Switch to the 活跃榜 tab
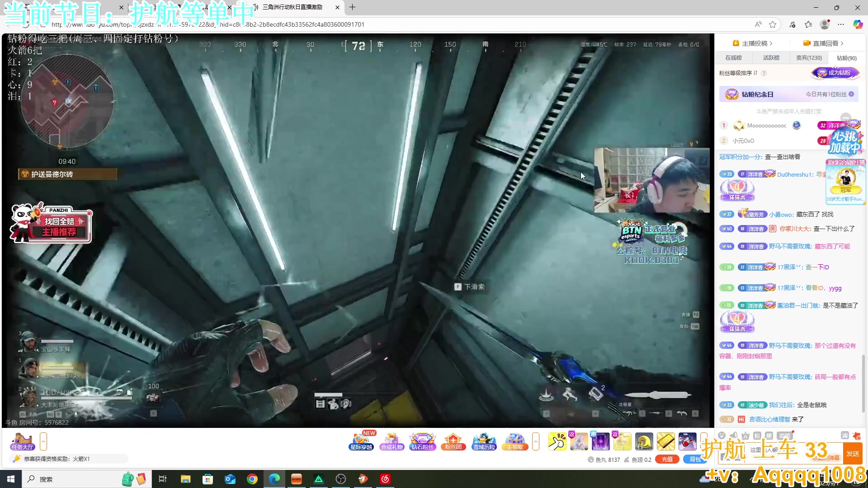Screen dimensions: 868x488 tap(771, 58)
